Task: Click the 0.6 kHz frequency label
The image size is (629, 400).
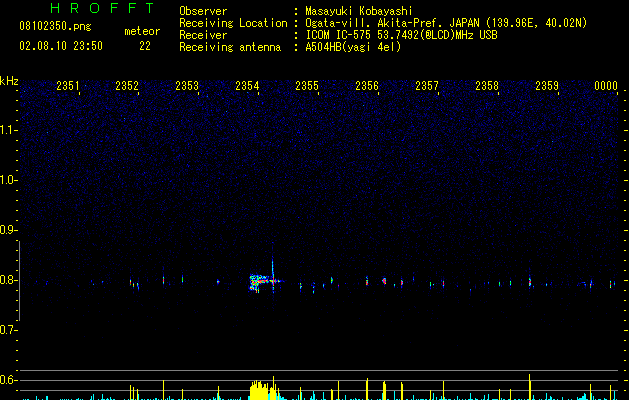Action: click(8, 380)
